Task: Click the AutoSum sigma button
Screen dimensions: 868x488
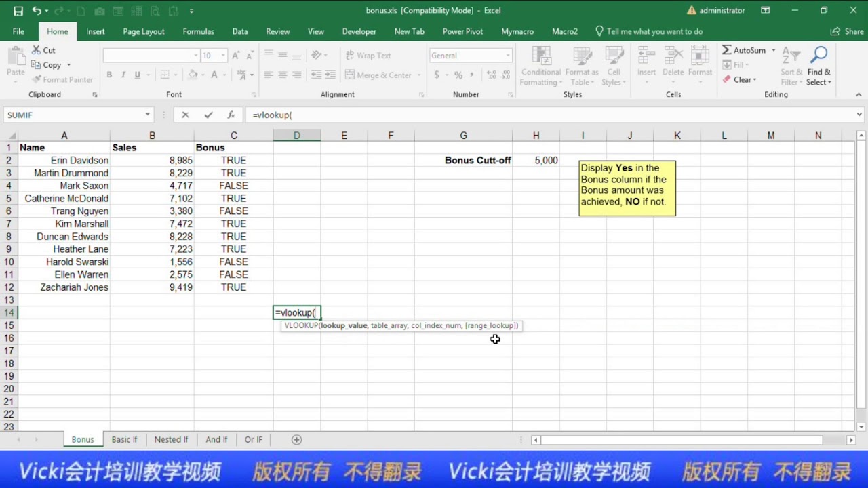Action: [x=743, y=50]
